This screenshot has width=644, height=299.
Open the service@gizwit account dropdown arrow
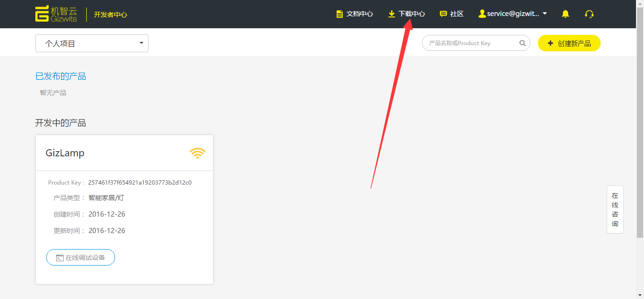pos(545,14)
